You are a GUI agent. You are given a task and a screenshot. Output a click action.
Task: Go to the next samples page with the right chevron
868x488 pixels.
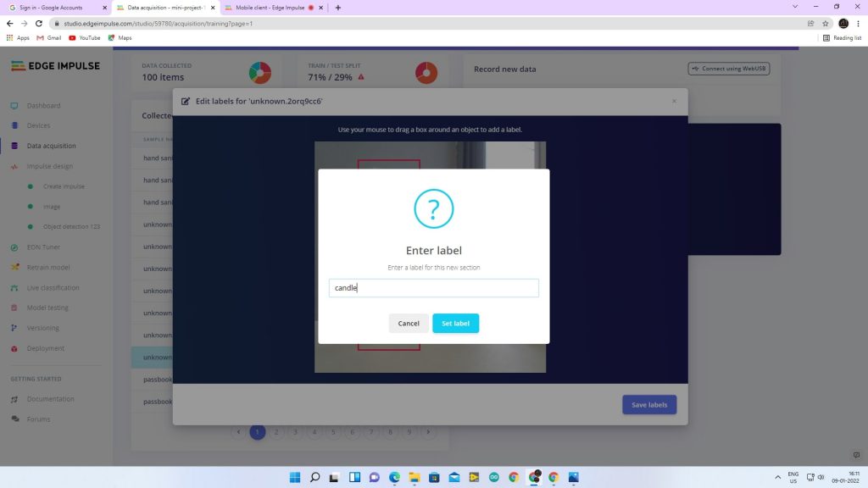429,432
